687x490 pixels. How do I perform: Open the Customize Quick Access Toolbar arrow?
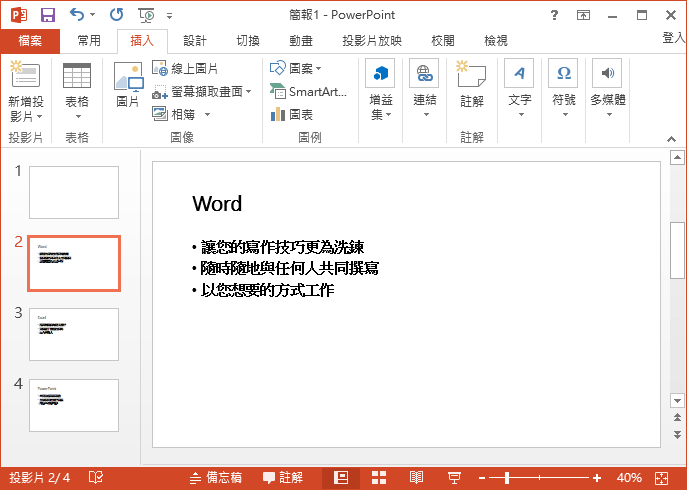pos(170,16)
